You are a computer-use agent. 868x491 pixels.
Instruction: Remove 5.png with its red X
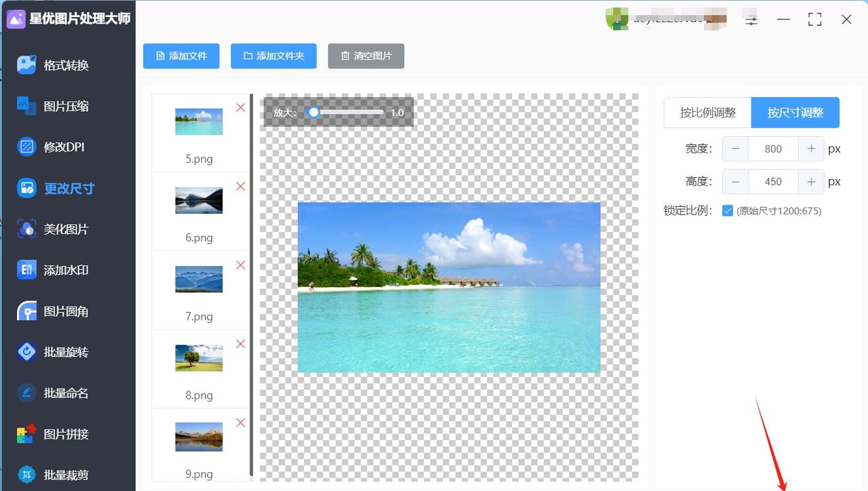pos(240,107)
